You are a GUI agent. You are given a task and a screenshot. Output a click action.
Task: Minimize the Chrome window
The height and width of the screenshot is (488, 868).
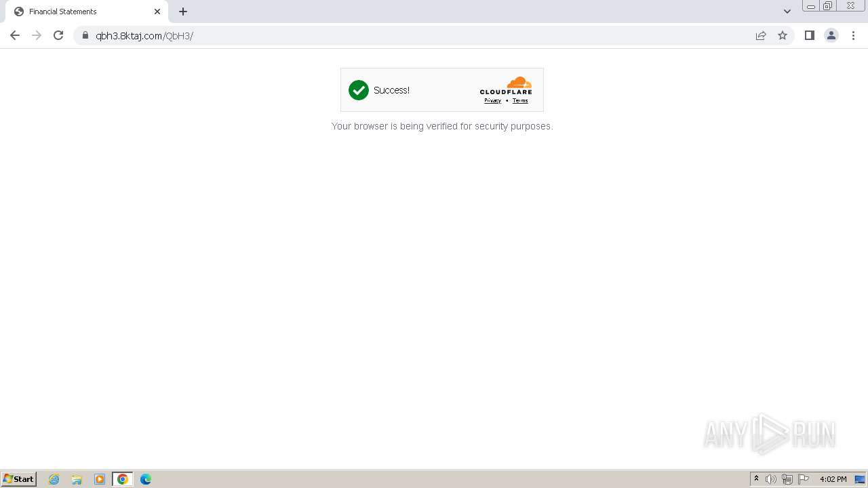coord(811,6)
